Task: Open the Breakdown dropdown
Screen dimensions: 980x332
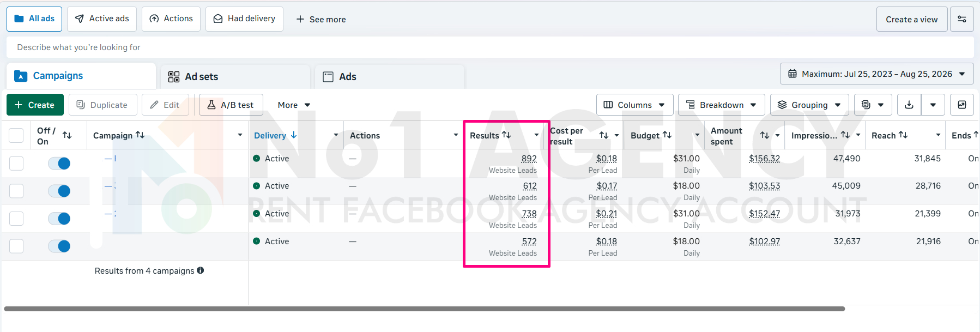Action: (x=721, y=105)
